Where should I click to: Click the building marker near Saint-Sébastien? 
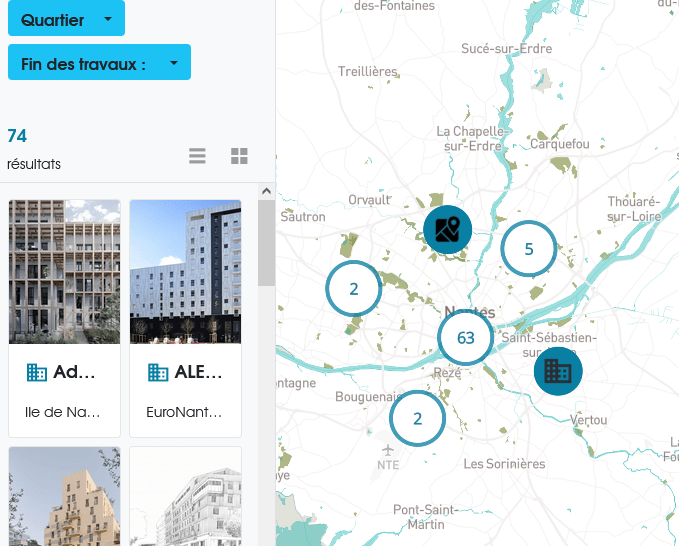pos(558,371)
